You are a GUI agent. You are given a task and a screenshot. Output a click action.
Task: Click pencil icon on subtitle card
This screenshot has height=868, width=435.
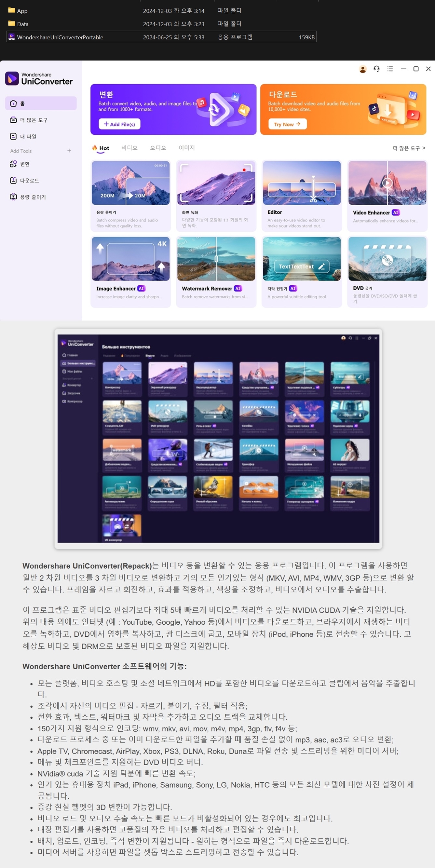coord(322,266)
